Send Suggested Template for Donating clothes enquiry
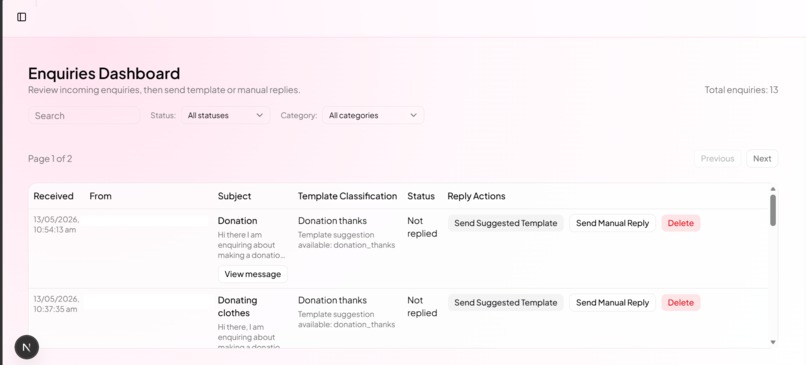Screen dimensions: 806x365 pyautogui.click(x=506, y=303)
